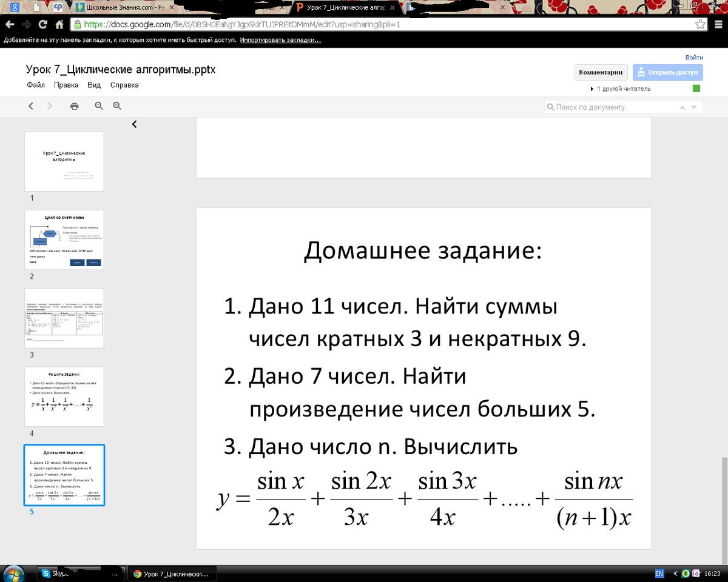This screenshot has height=582, width=728.
Task: Click the text Дано 11 чисел. Найти суммы
Action: tap(403, 307)
